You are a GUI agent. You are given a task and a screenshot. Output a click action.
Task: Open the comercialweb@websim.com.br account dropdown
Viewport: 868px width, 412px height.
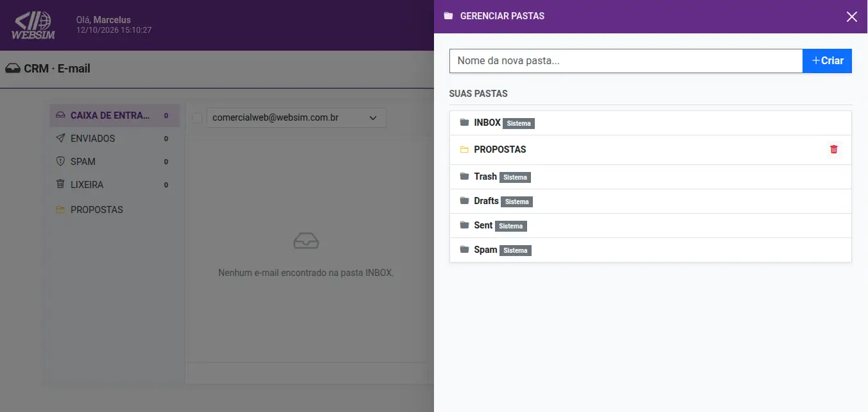click(x=297, y=118)
